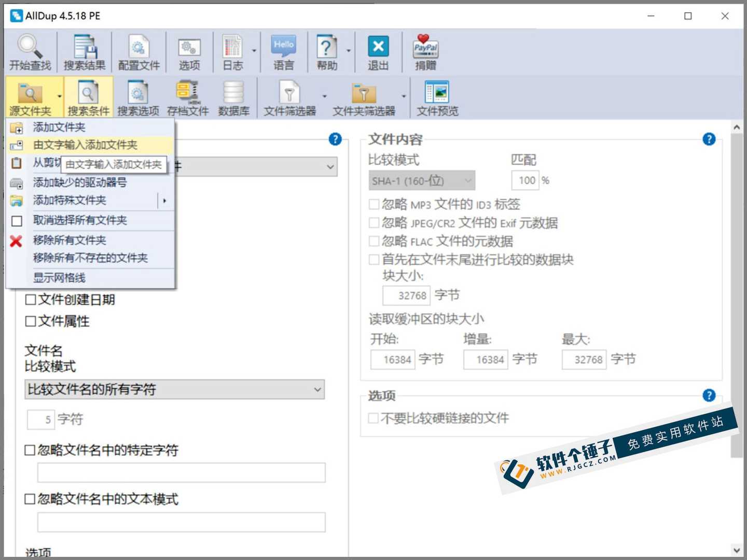Viewport: 747px width, 560px height.
Task: Open the 文件筛选器 panel
Action: pyautogui.click(x=289, y=97)
